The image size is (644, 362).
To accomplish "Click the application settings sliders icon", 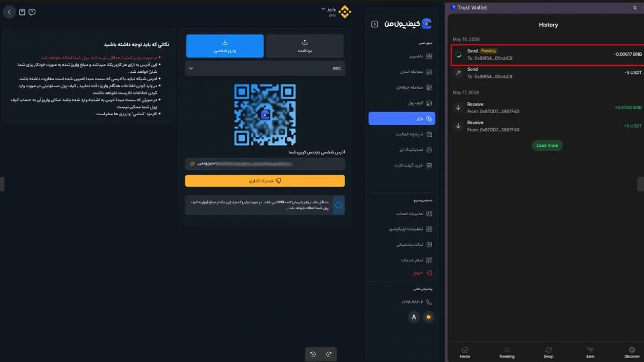I will [429, 229].
